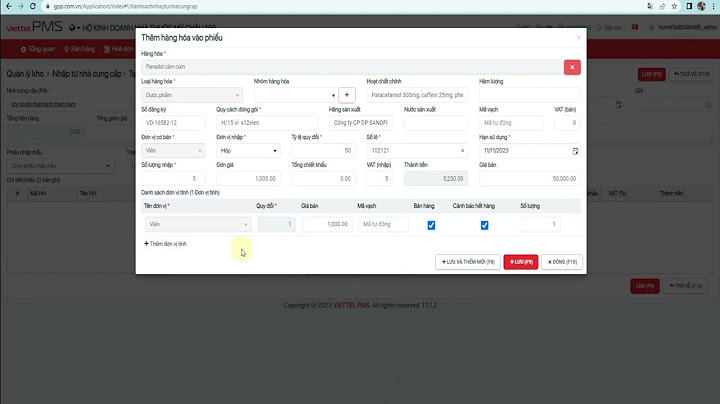Image resolution: width=720 pixels, height=404 pixels.
Task: Click Số đăng ký field VD-16582-12
Action: click(x=173, y=123)
